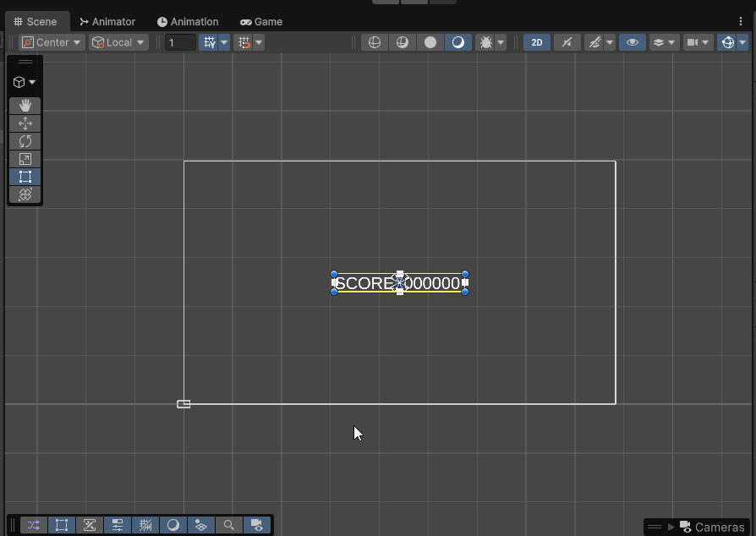
Task: Toggle the tools-in-frame overlay icon in bottom bar
Action: [x=90, y=525]
